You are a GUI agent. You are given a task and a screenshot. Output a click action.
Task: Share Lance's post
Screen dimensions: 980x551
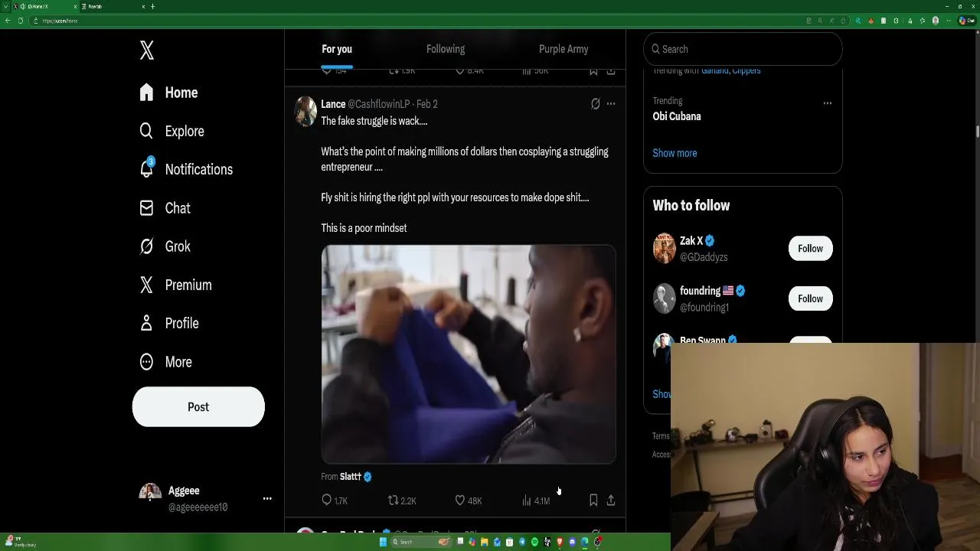(x=611, y=500)
